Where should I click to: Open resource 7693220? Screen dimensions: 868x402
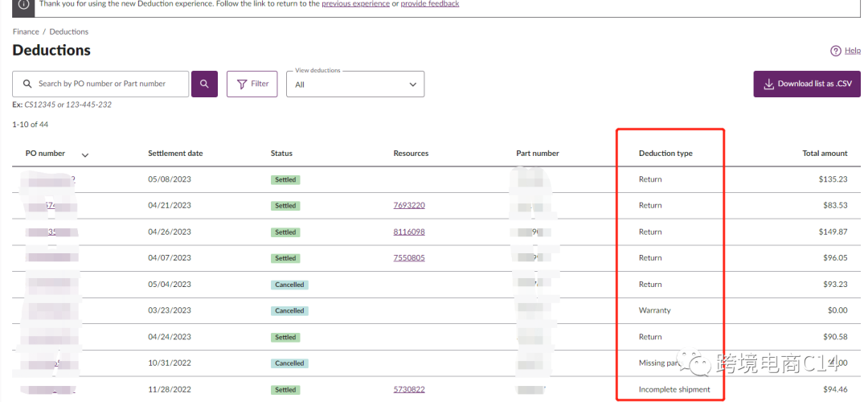[409, 206]
